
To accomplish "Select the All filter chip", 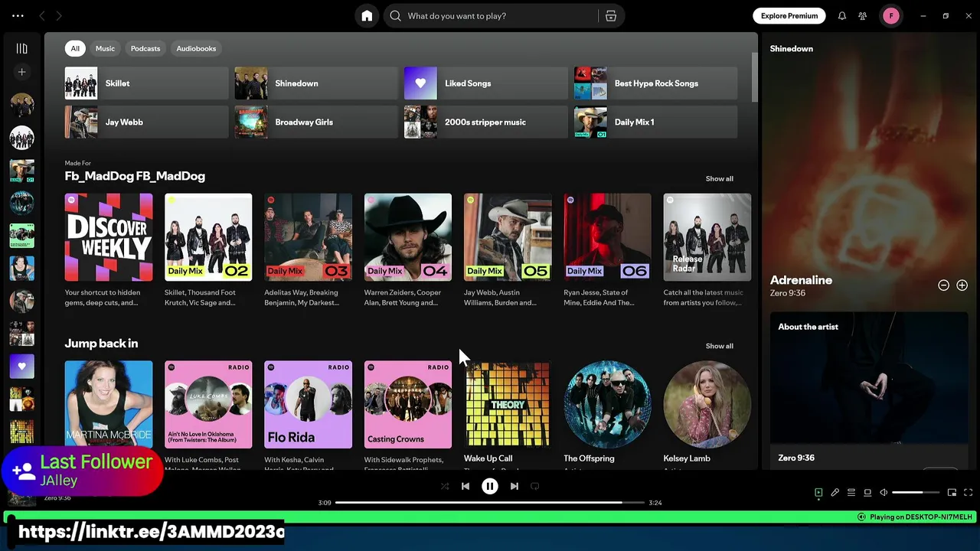I will click(x=75, y=48).
